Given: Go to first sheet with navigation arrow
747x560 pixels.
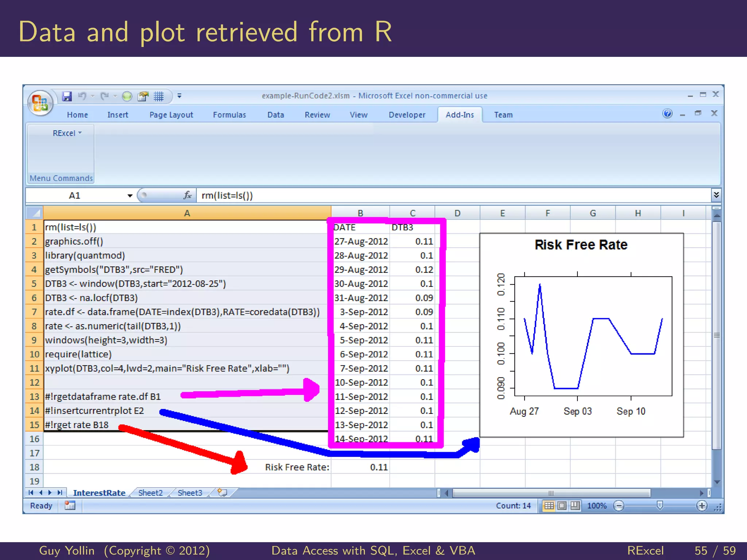Looking at the screenshot, I should click(x=31, y=493).
